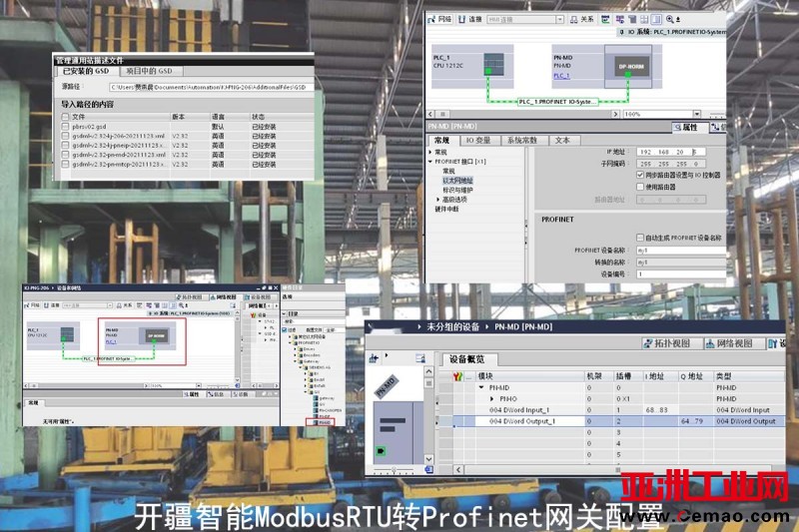This screenshot has width=799, height=532.
Task: Click the Q 地址 value 64...79
Action: (692, 421)
